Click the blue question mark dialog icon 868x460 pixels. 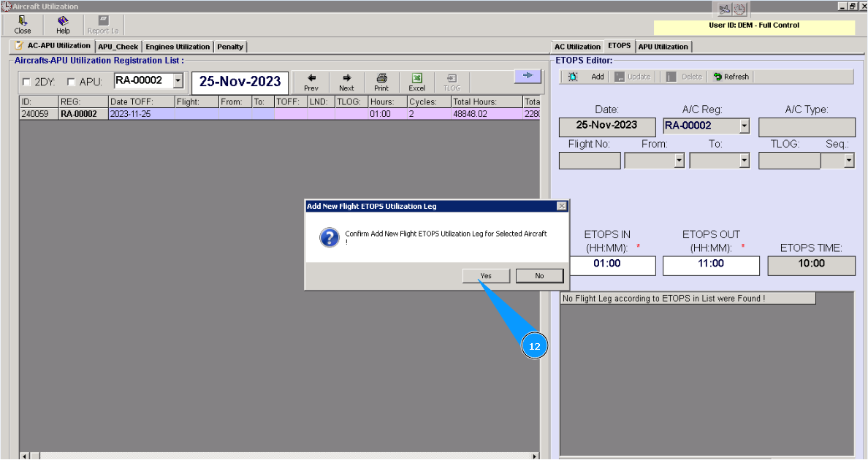(x=330, y=237)
